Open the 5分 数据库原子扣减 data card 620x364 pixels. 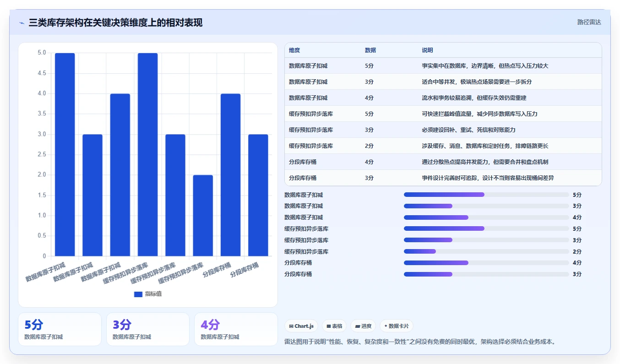coord(60,329)
